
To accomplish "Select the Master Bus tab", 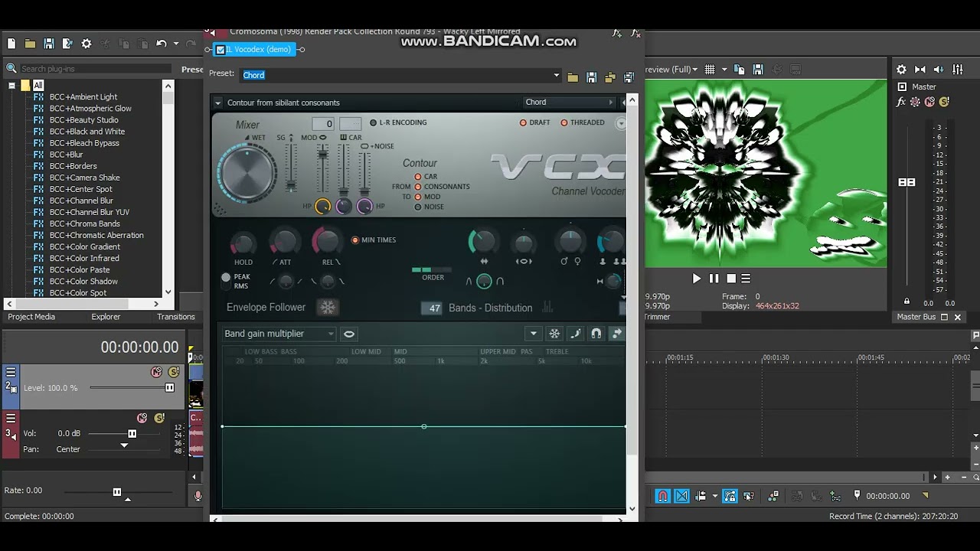I will point(916,317).
